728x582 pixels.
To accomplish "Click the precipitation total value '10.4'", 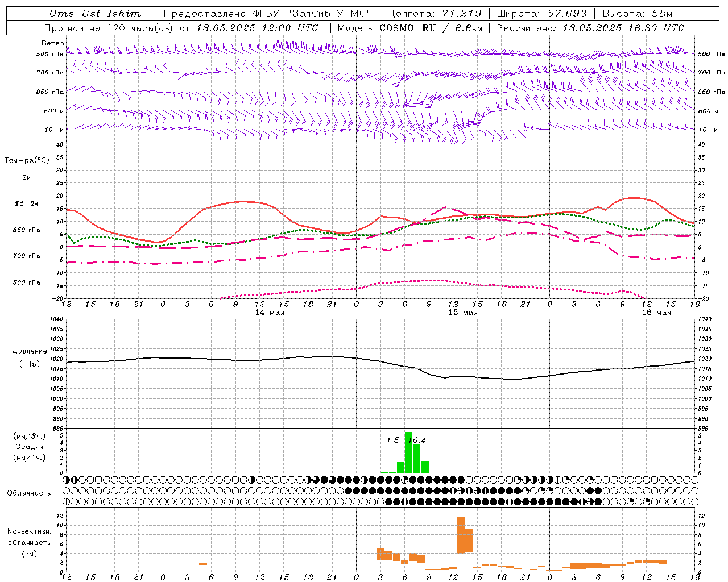I will tap(417, 440).
